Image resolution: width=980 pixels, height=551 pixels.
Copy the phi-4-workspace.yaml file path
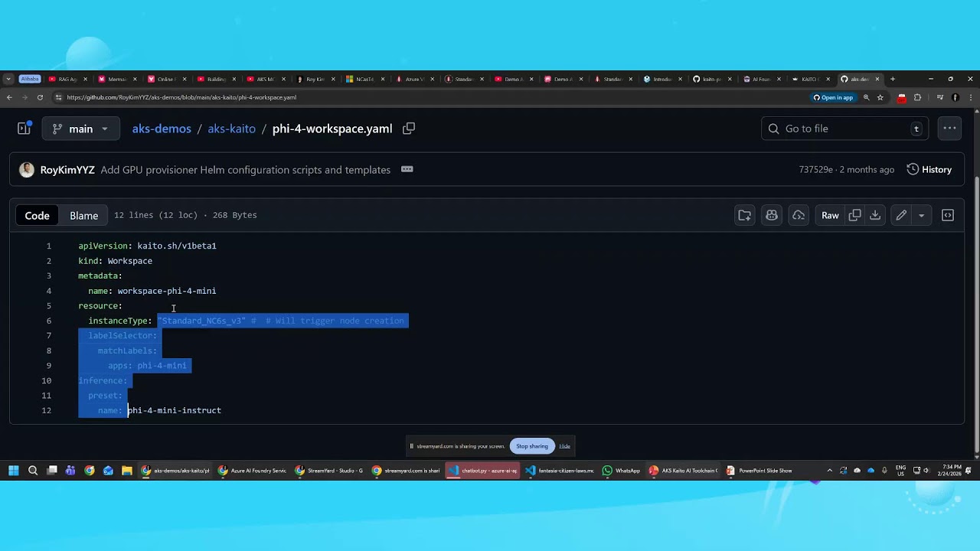pyautogui.click(x=409, y=129)
